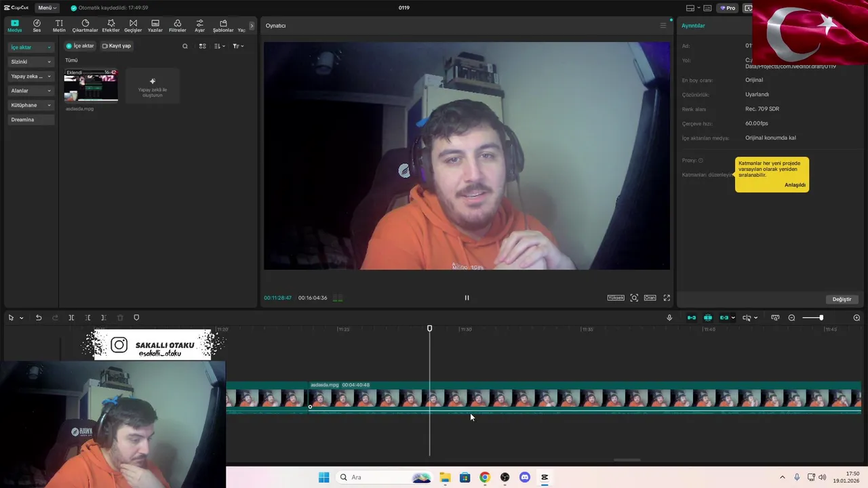Toggle timeline cover track icon
Viewport: 868px width, 488px height.
pos(775,318)
